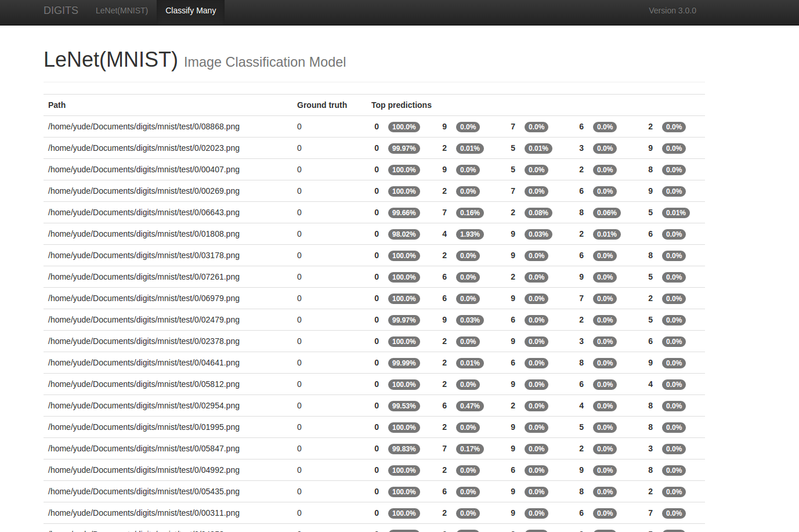Image resolution: width=799 pixels, height=532 pixels.
Task: Click the 0.08% badge in 06643.png row
Action: point(538,213)
